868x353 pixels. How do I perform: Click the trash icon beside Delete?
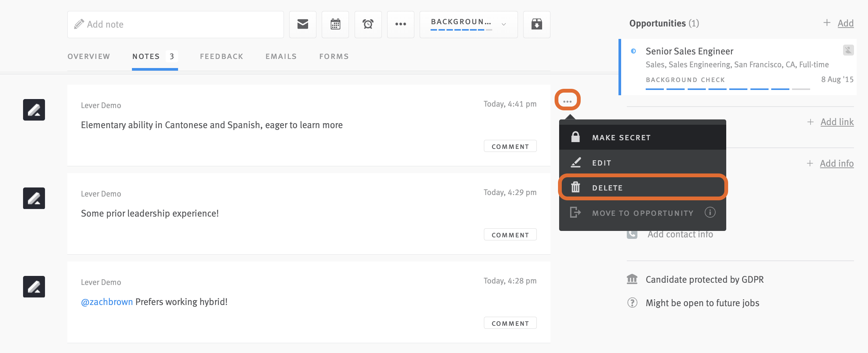pos(576,187)
